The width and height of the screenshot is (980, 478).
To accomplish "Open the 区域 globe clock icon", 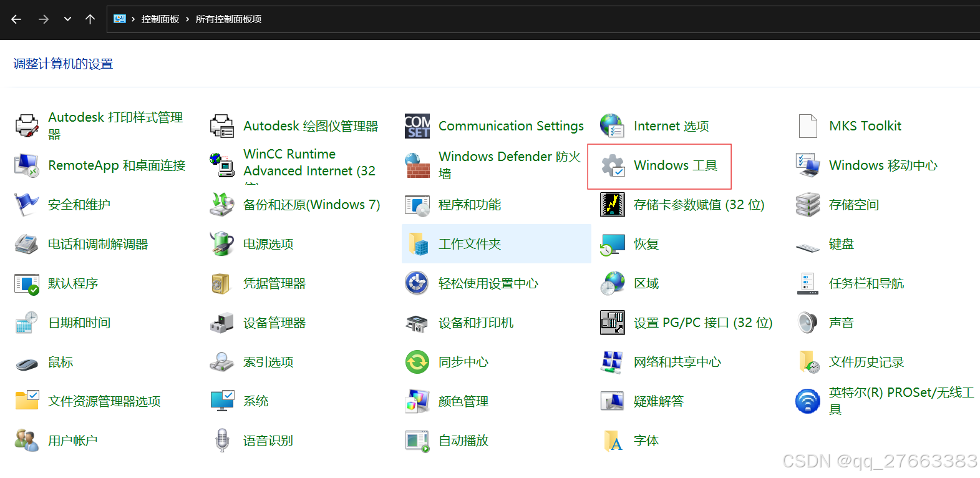I will pyautogui.click(x=613, y=283).
